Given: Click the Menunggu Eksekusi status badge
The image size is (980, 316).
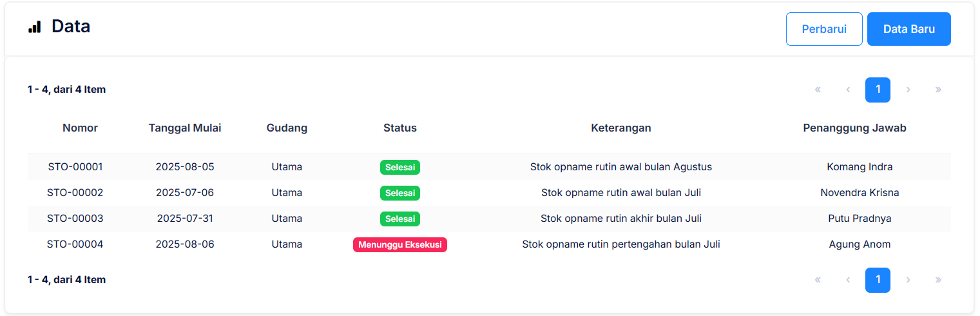Looking at the screenshot, I should tap(399, 244).
